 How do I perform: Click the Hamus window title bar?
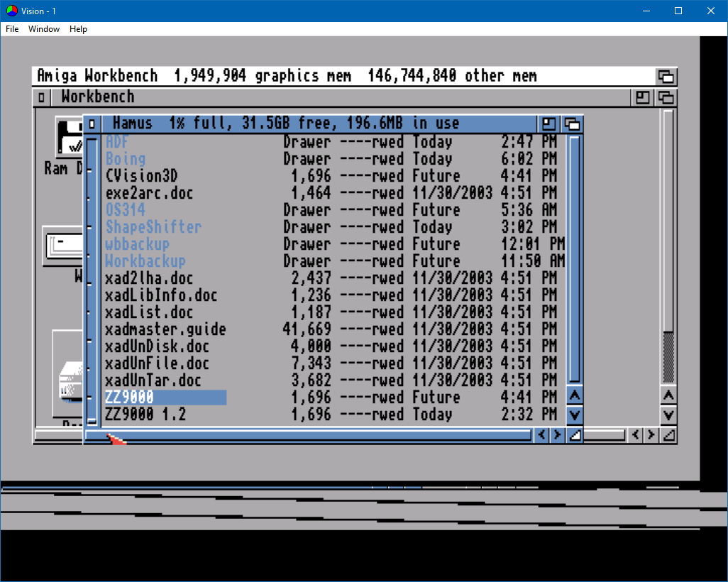tap(319, 124)
